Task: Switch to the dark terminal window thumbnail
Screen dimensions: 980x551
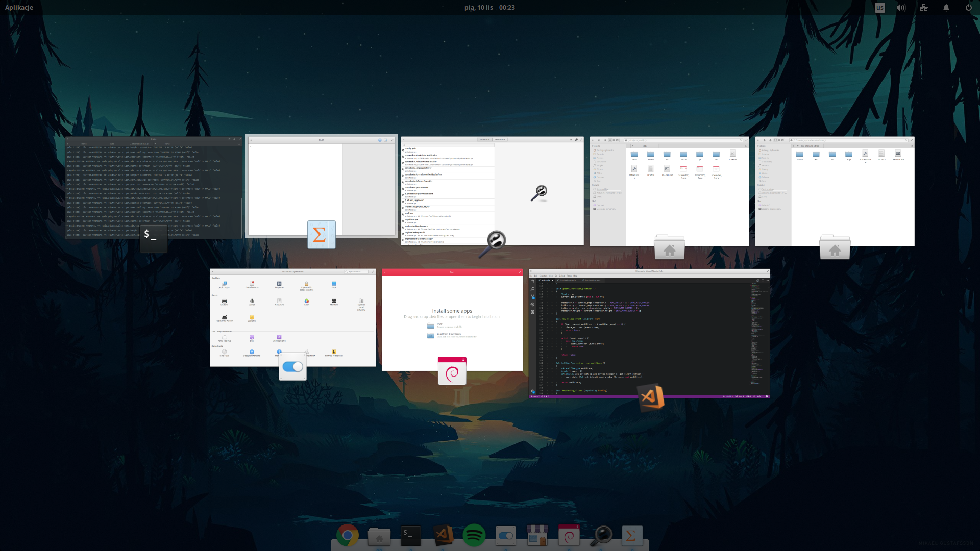Action: (153, 186)
